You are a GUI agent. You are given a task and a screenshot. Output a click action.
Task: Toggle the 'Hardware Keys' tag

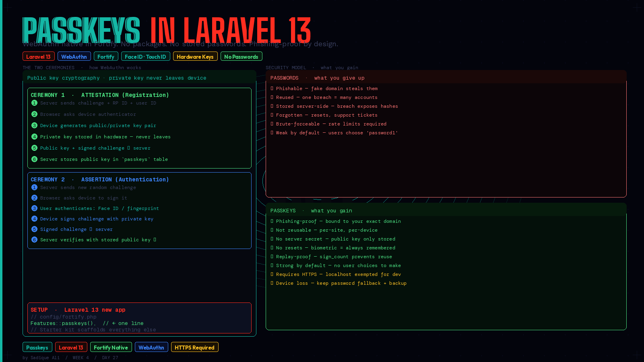click(x=195, y=56)
